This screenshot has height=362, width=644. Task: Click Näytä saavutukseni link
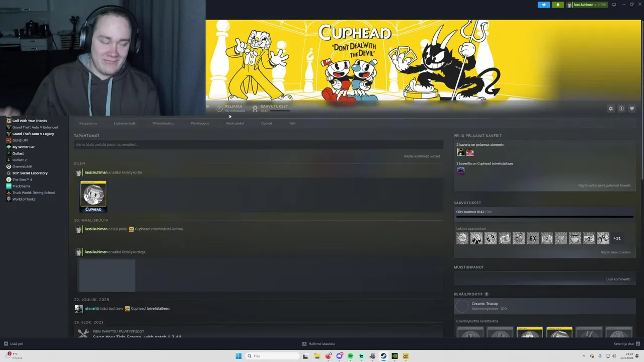615,252
